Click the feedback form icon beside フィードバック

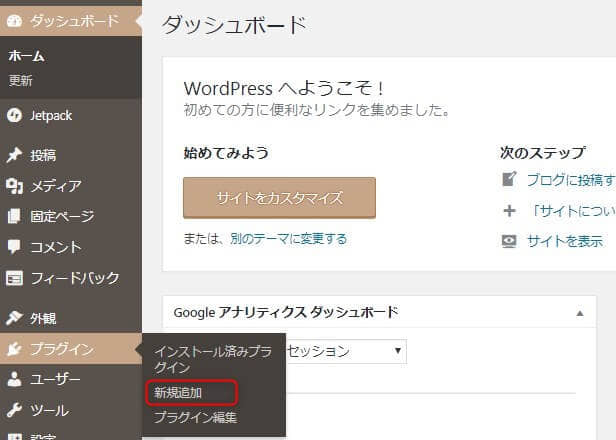(15, 278)
